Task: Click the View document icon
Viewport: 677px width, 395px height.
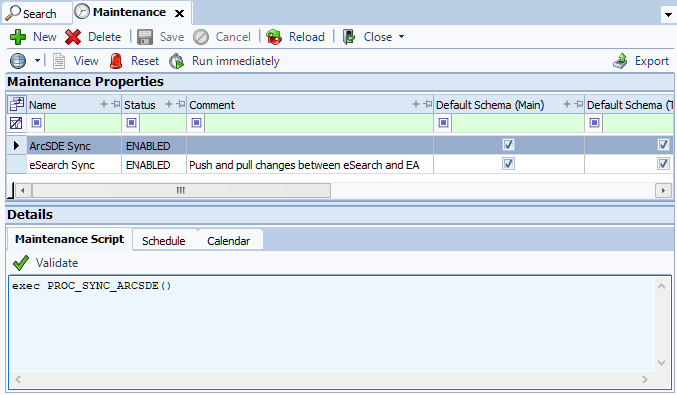Action: [59, 61]
